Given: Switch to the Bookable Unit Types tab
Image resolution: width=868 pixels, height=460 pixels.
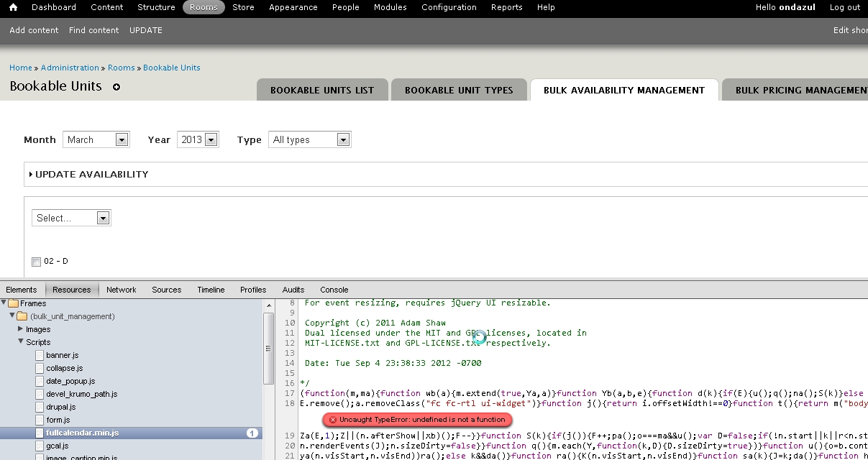Looking at the screenshot, I should (459, 90).
